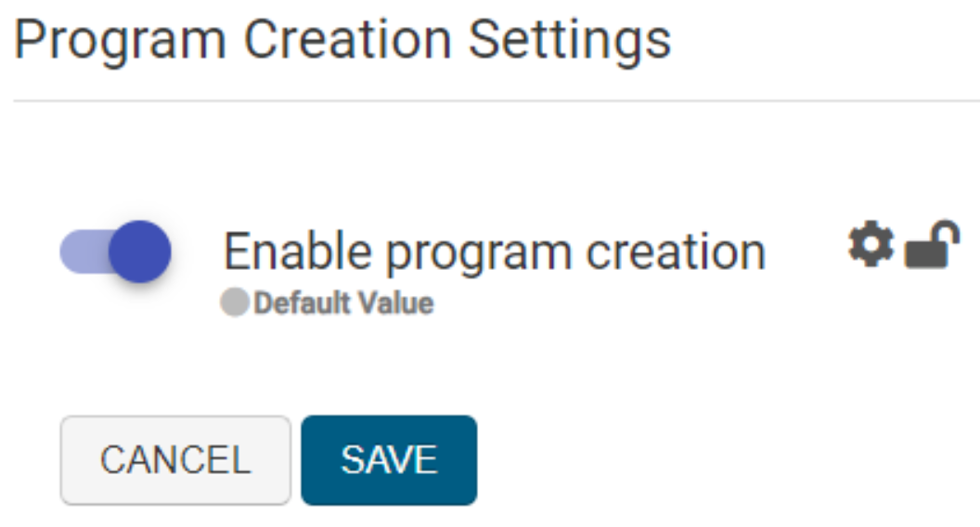The image size is (980, 527).
Task: Disable program creation with the switch
Action: click(116, 251)
